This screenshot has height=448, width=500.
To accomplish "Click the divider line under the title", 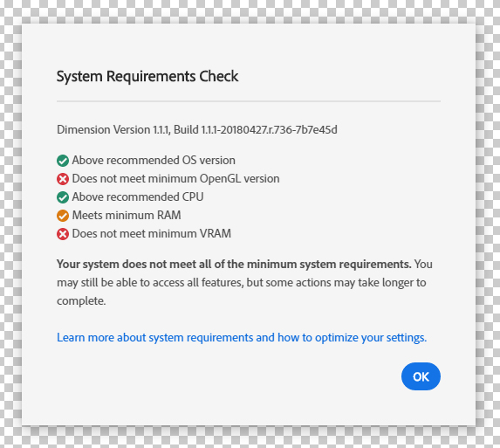I will coord(249,101).
